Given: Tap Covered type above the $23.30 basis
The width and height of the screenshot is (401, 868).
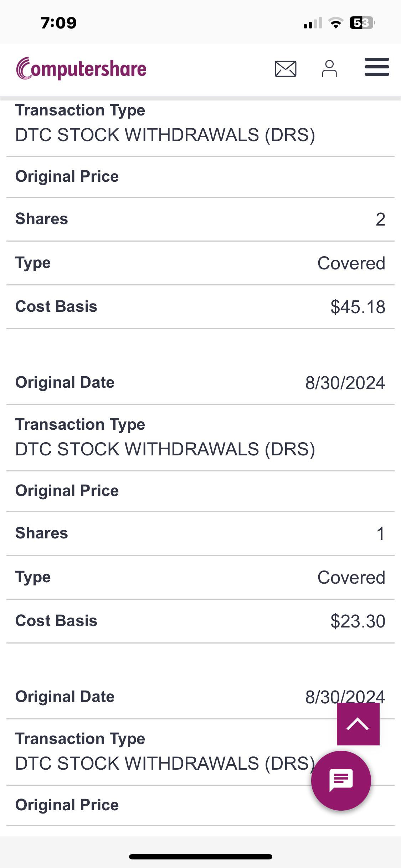Looking at the screenshot, I should click(x=351, y=577).
